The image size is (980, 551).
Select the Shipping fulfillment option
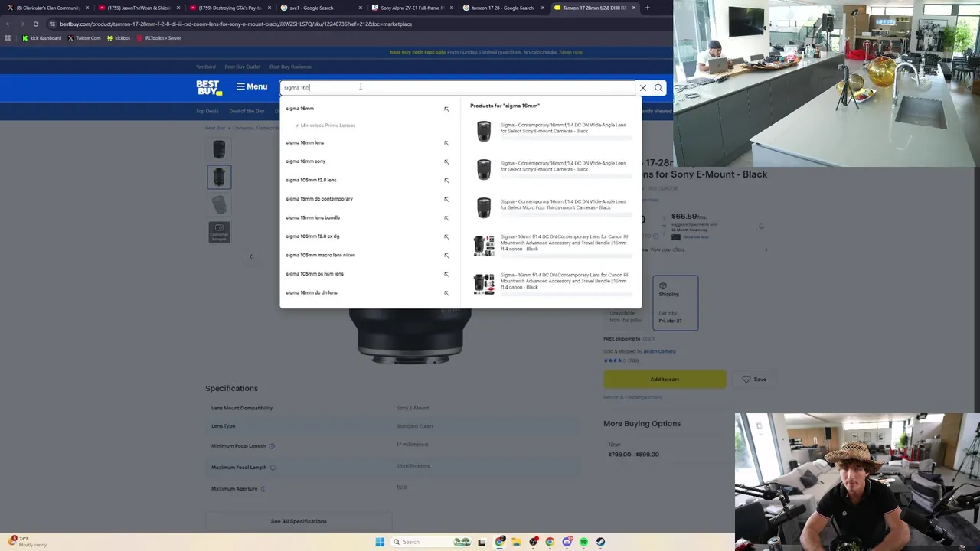675,303
